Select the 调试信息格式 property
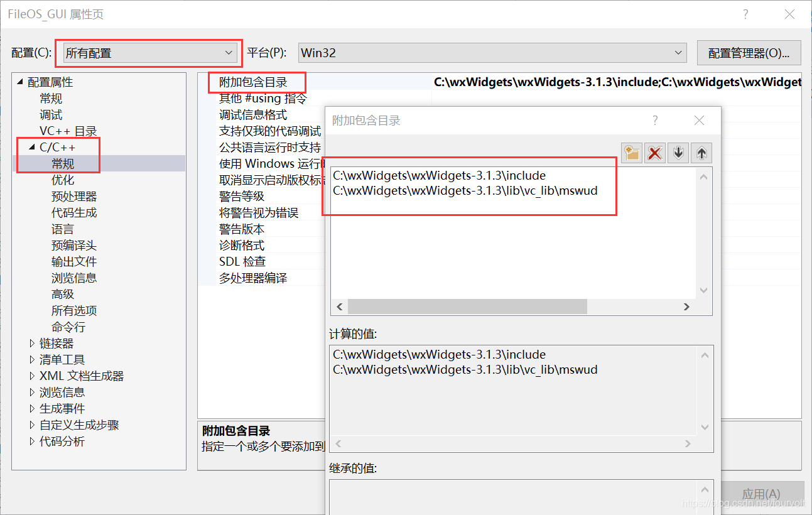Screen dimensions: 812x515 tap(253, 115)
